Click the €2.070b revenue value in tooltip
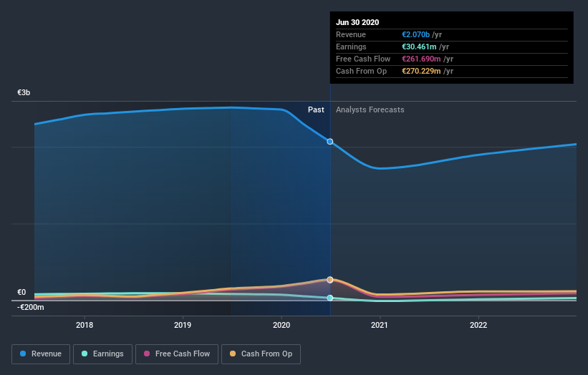Screen dimensions: 588x375 coord(416,34)
